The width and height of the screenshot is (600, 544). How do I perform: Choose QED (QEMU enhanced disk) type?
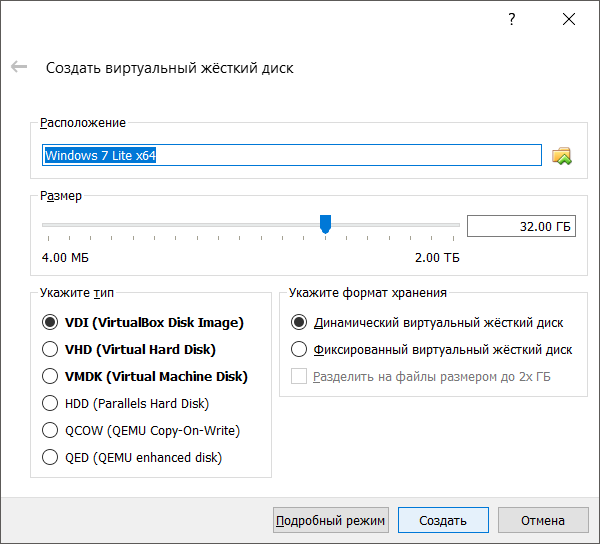coord(50,458)
